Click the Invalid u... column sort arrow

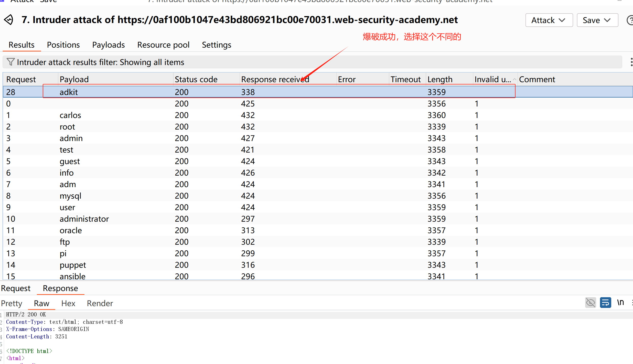tap(514, 79)
